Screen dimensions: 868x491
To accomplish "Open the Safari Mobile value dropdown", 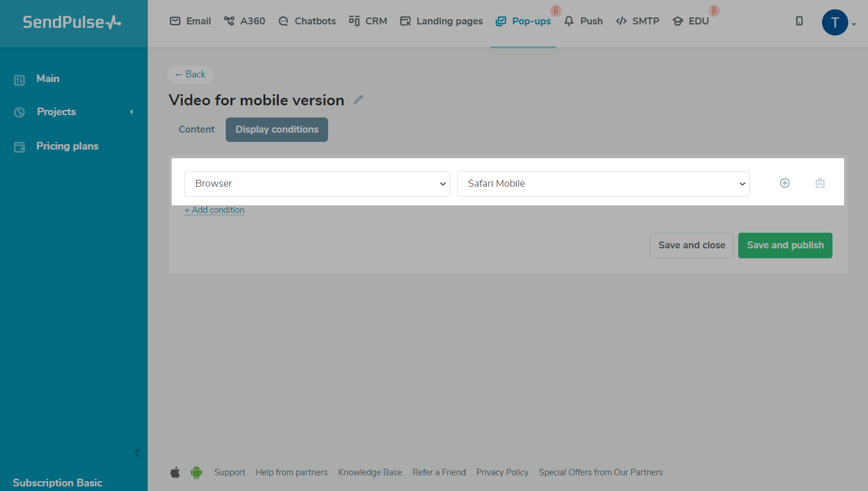I will 603,184.
